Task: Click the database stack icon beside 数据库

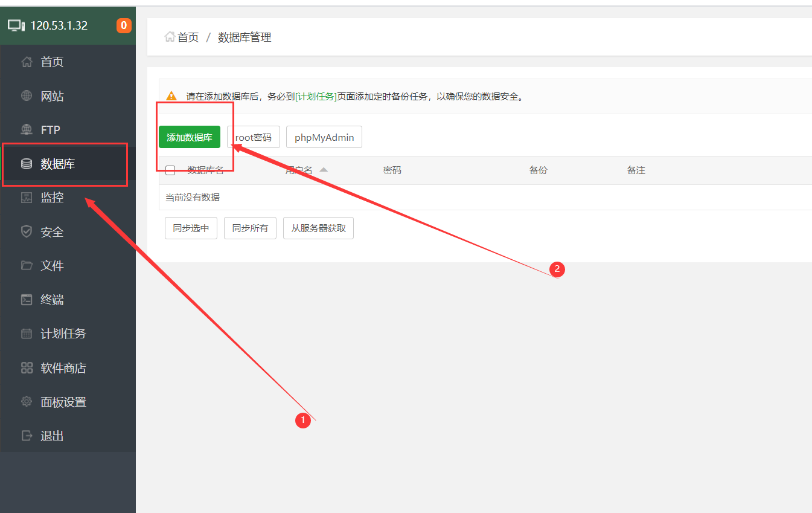Action: pos(27,164)
